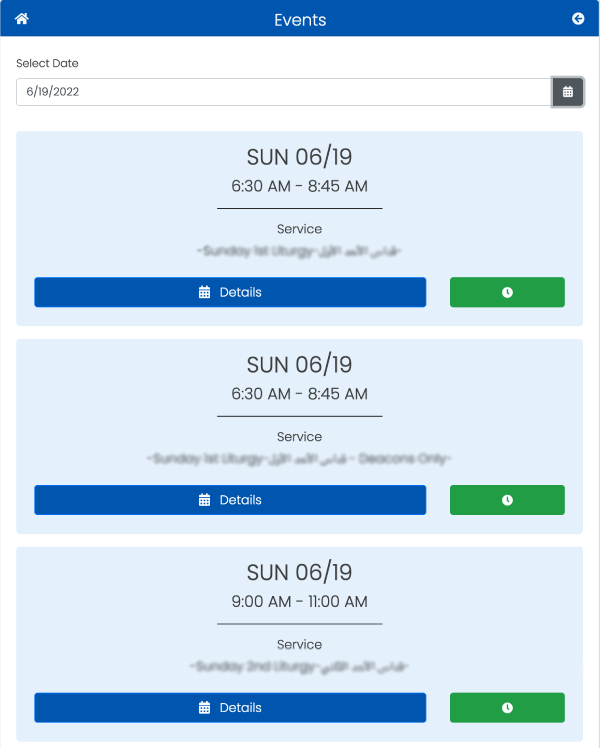Click the calendar icon in the second Details button

point(204,500)
